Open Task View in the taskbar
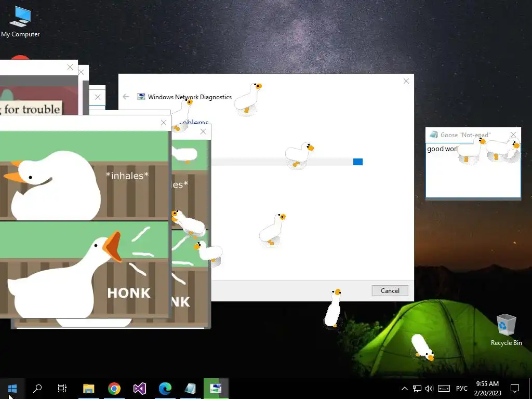Screen dimensions: 532x399 coord(62,389)
